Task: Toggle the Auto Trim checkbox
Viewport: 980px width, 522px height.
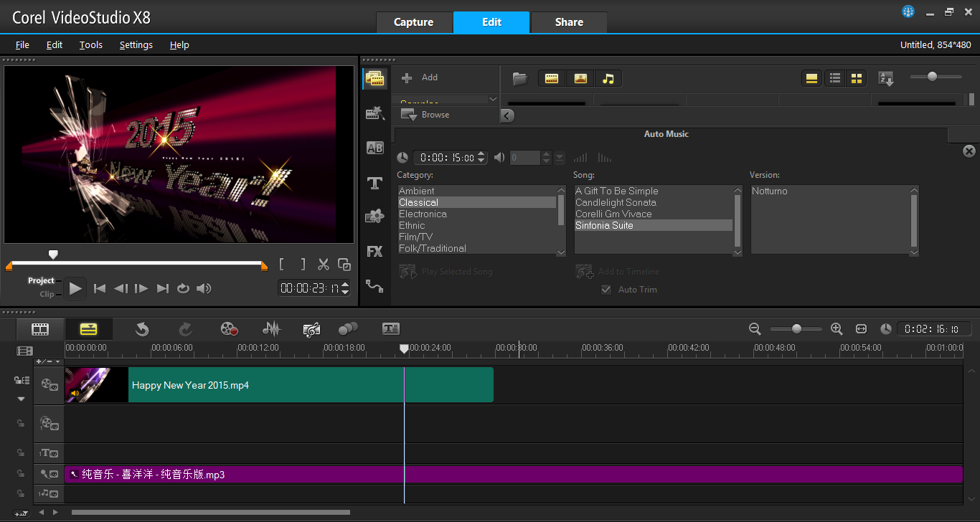Action: [x=606, y=290]
